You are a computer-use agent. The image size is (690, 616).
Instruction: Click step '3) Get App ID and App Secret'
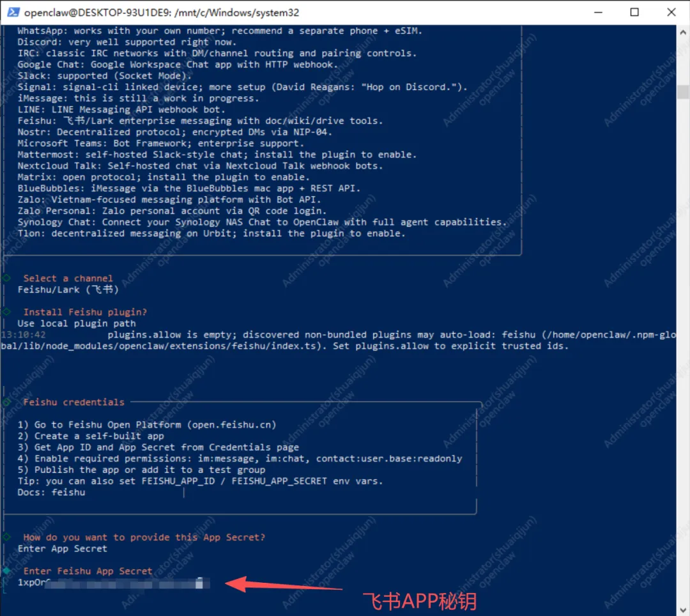click(158, 447)
